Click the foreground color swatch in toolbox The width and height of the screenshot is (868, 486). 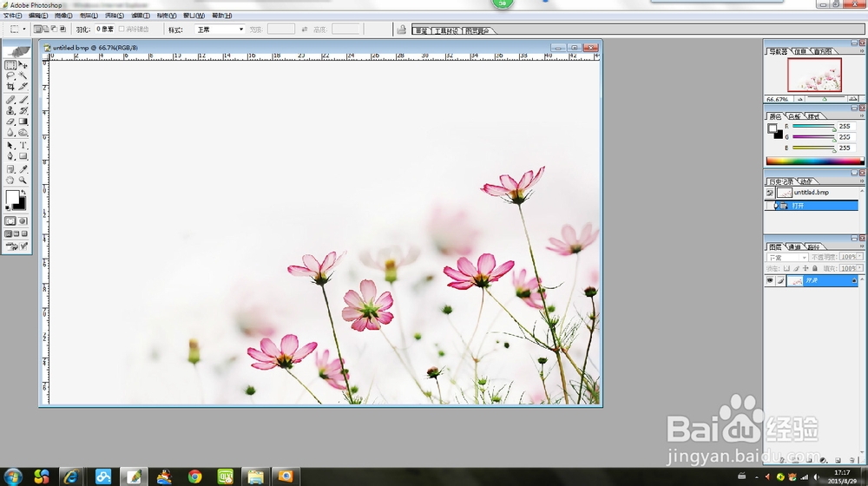[12, 197]
